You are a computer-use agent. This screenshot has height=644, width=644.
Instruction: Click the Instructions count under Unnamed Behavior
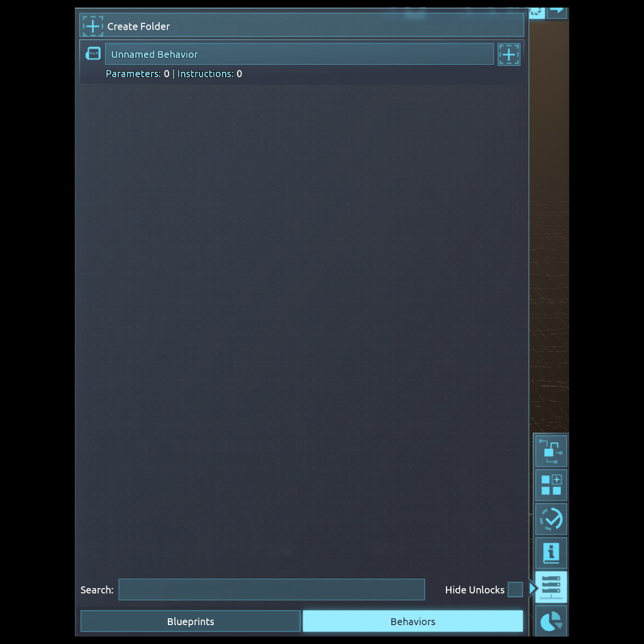click(209, 74)
